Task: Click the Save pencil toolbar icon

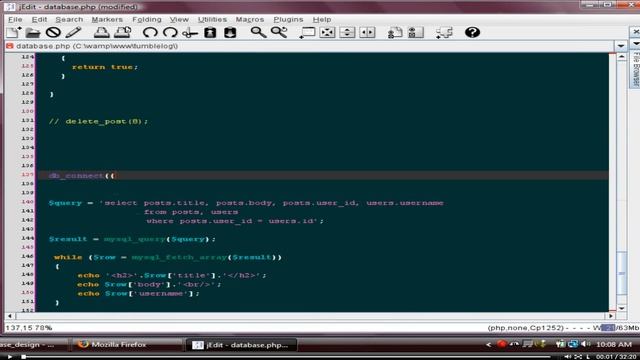Action: click(x=73, y=32)
